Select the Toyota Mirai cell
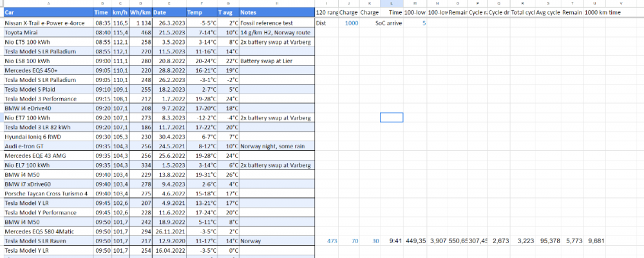 [x=23, y=32]
